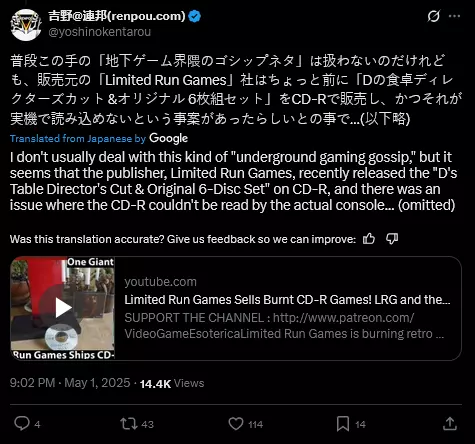This screenshot has width=475, height=444.
Task: Open the author's profile avatar
Action: pyautogui.click(x=26, y=25)
